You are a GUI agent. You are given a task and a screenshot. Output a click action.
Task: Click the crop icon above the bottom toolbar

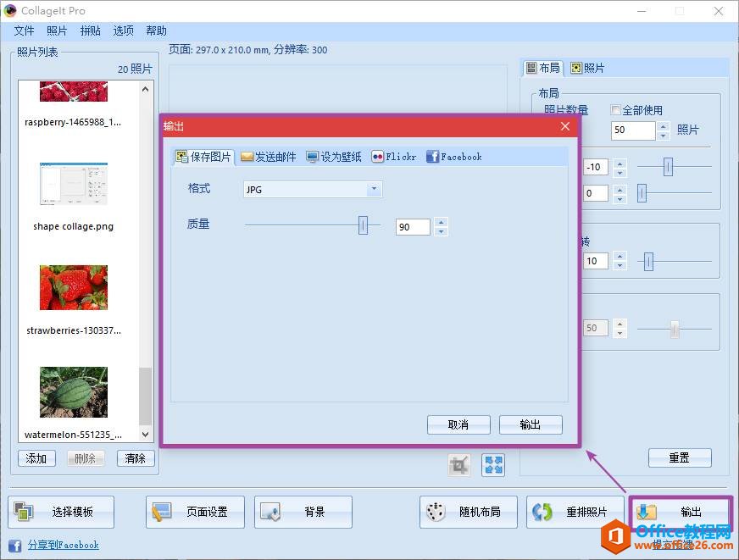click(458, 464)
